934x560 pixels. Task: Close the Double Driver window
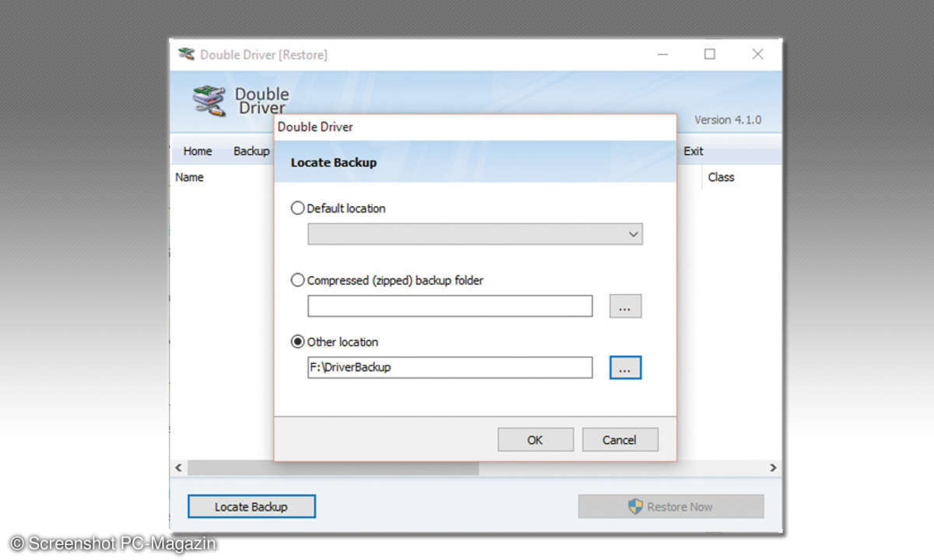757,54
